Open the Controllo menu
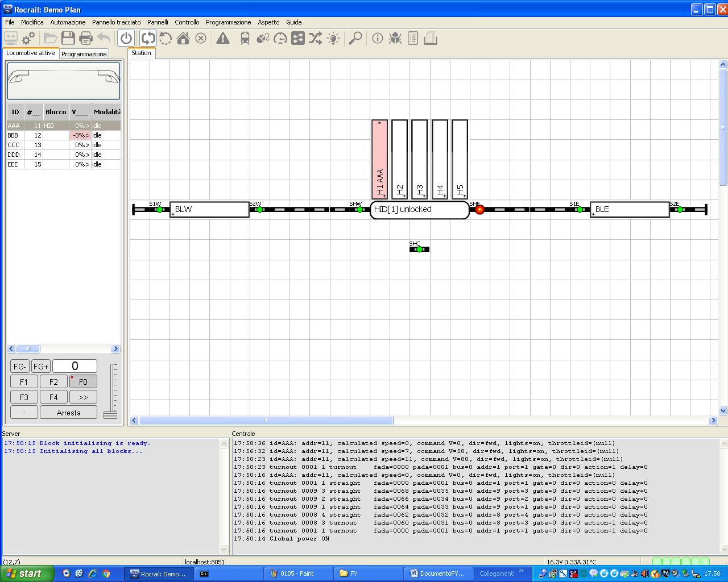728x582 pixels. (187, 22)
